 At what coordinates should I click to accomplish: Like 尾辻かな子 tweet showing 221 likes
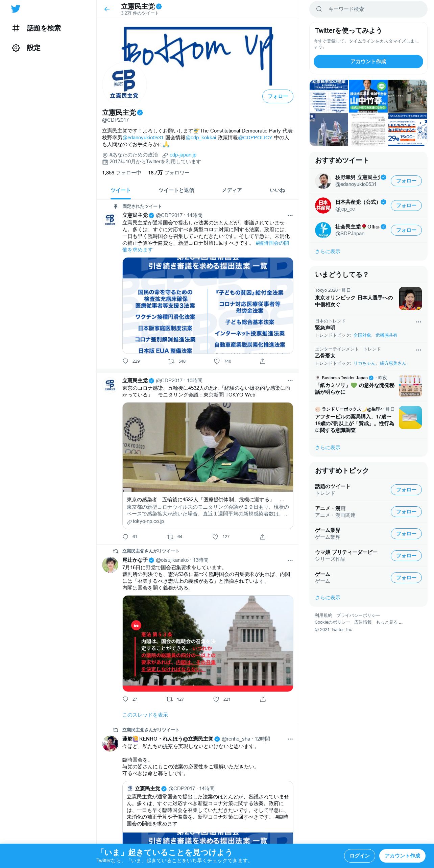tap(216, 699)
